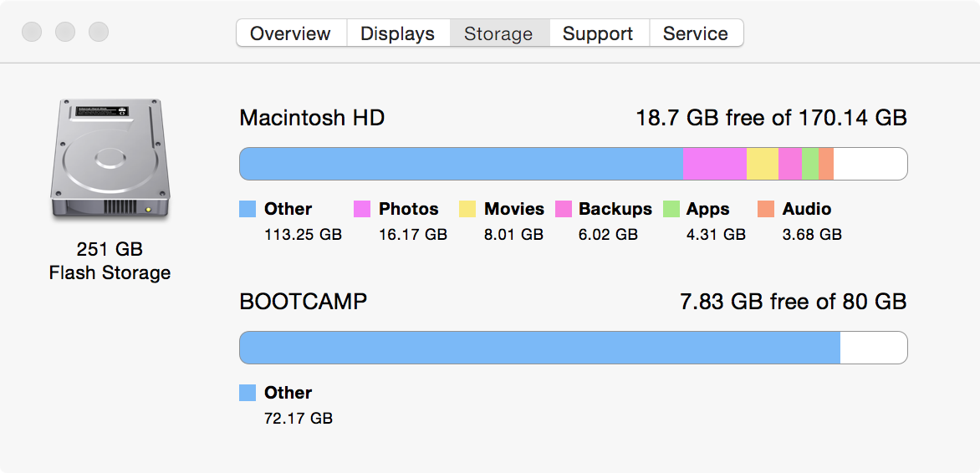This screenshot has width=980, height=473.
Task: Click the Photos legend color swatch
Action: coord(362,209)
